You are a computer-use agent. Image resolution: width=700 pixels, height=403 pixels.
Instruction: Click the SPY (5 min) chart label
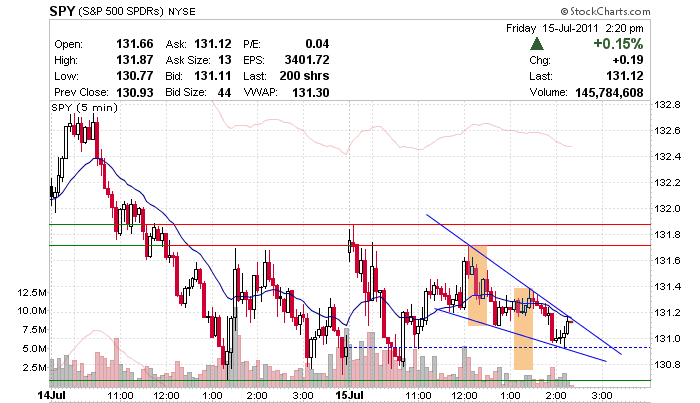point(84,107)
